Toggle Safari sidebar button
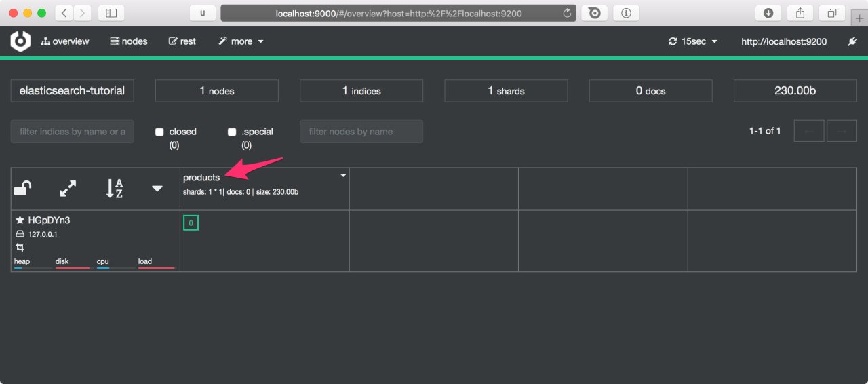Image resolution: width=868 pixels, height=384 pixels. (x=111, y=13)
